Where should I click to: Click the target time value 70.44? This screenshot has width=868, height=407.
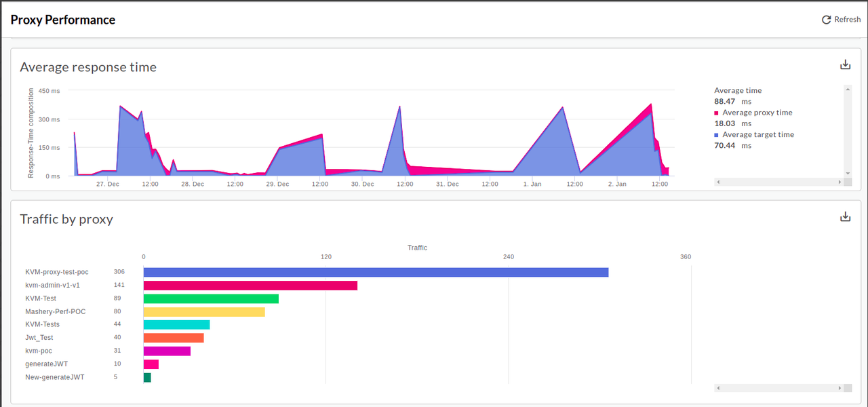(x=725, y=145)
